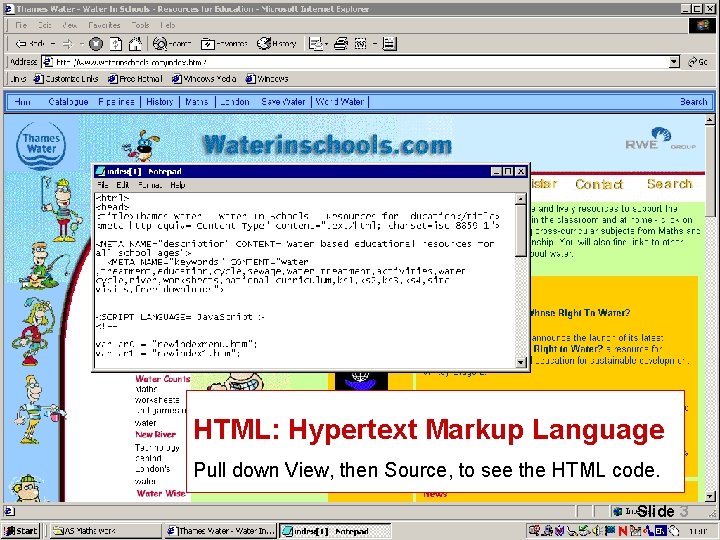720x540 pixels.
Task: Print the page using the Print icon
Action: 341,44
